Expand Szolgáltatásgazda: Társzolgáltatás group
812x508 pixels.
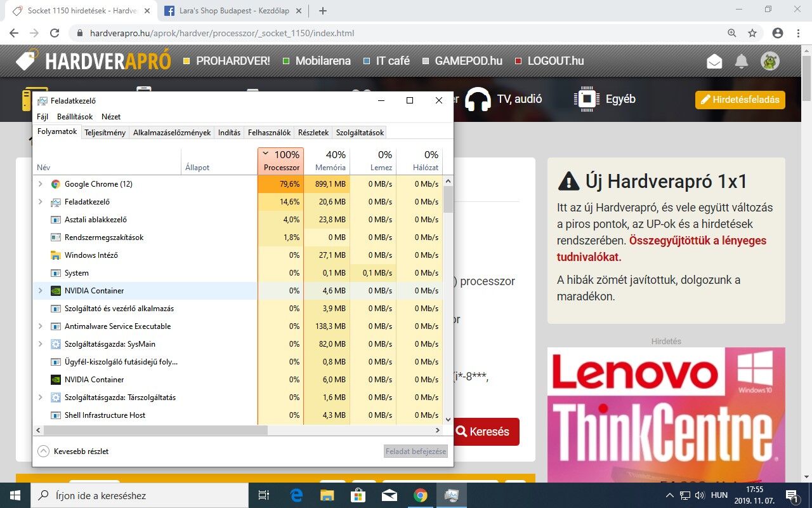pyautogui.click(x=41, y=398)
